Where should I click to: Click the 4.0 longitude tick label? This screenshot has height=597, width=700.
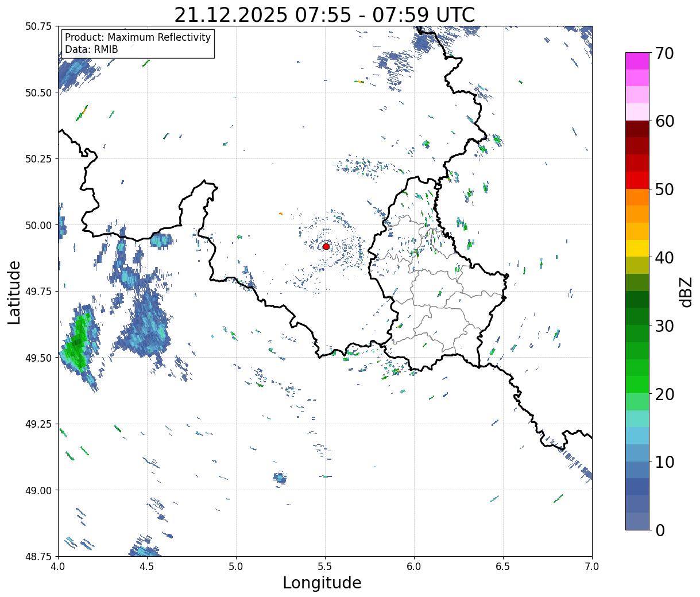[58, 567]
